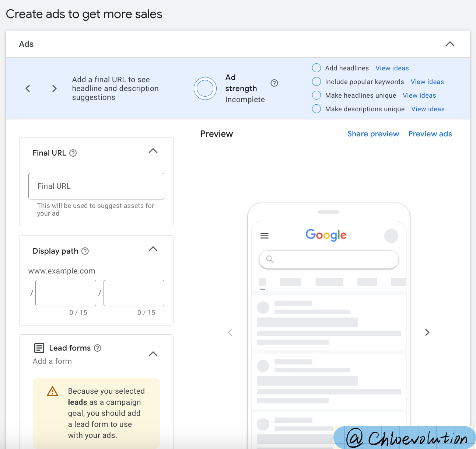Click 'Add a final URL' suggestion text
476x449 pixels.
coord(115,88)
